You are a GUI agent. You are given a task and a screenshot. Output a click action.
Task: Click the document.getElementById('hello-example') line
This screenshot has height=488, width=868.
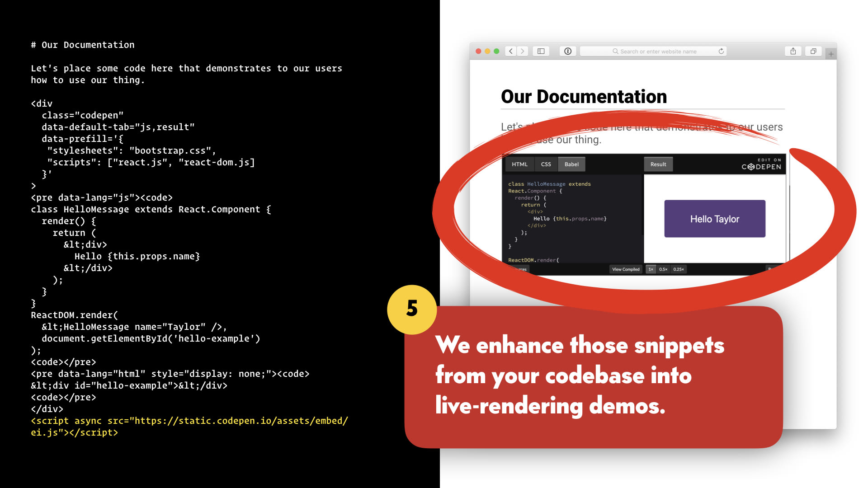[151, 338]
